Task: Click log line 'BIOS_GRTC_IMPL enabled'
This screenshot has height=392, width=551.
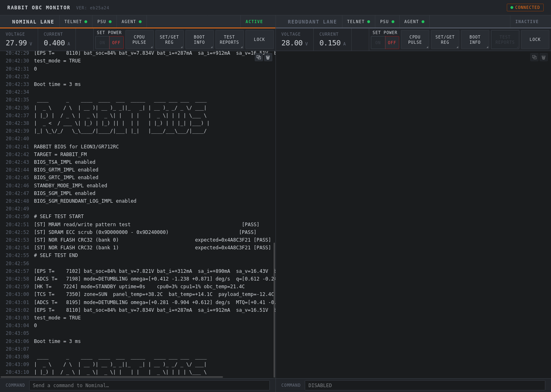Action: pos(66,178)
